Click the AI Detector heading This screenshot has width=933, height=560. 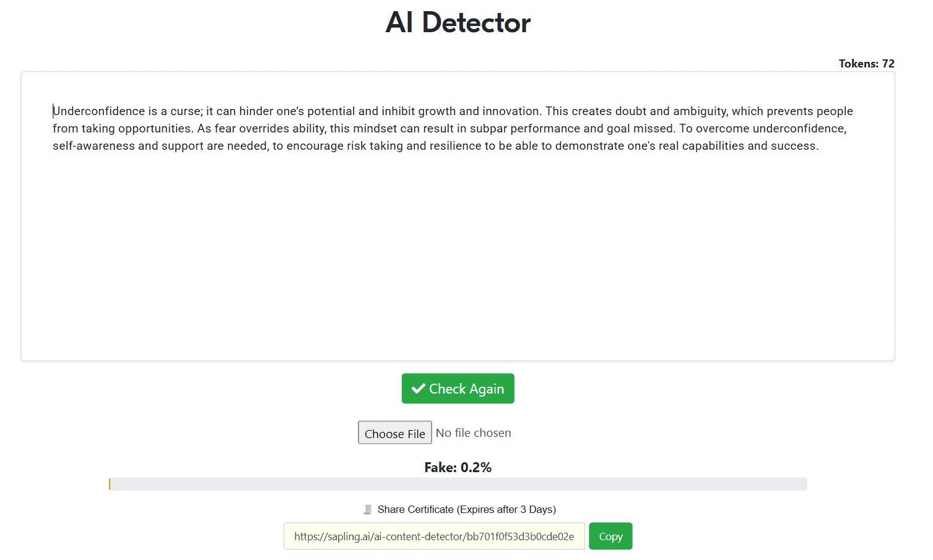(x=458, y=23)
